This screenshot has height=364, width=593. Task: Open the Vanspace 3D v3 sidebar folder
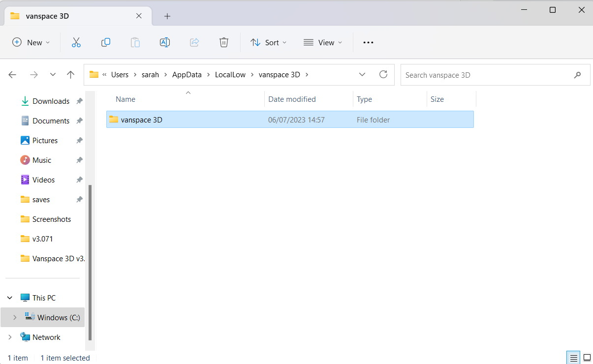[x=52, y=259]
